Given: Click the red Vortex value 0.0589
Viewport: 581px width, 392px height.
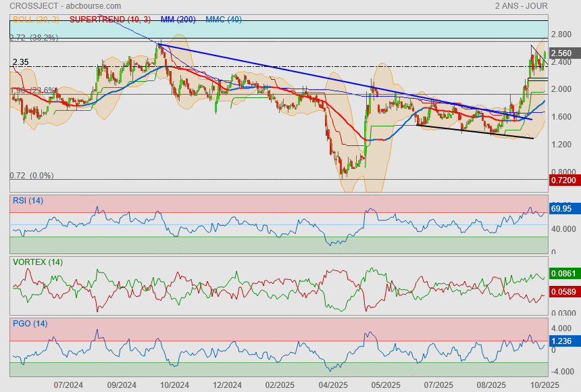Looking at the screenshot, I should [563, 292].
